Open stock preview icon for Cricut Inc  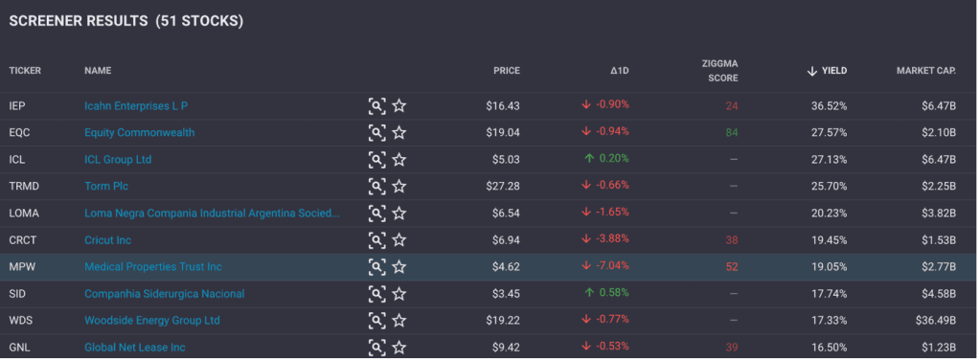click(x=376, y=239)
